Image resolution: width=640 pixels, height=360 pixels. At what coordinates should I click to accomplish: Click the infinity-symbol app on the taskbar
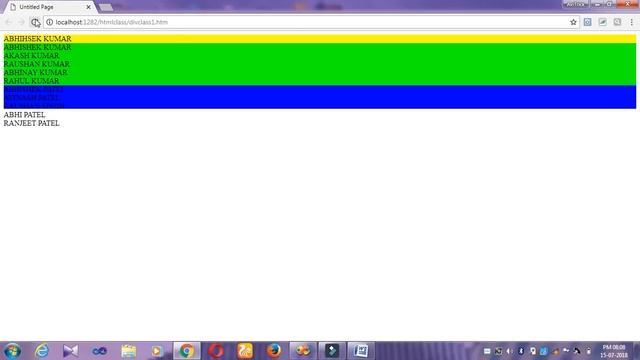tap(100, 351)
